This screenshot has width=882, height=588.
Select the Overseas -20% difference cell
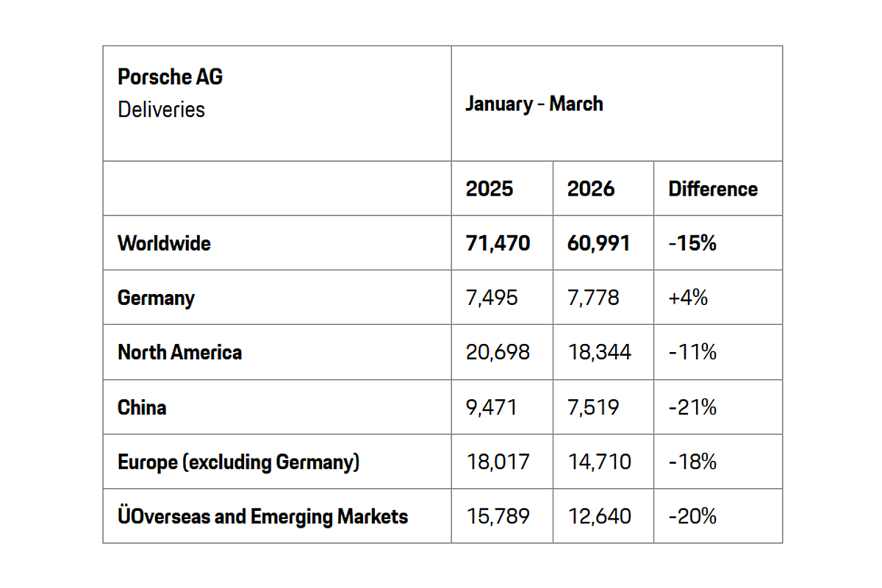(x=692, y=516)
